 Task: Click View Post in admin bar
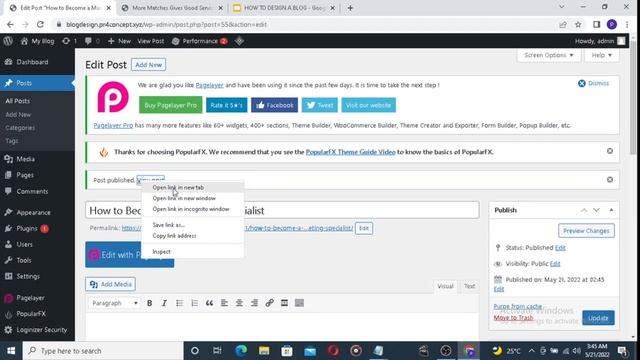point(151,41)
